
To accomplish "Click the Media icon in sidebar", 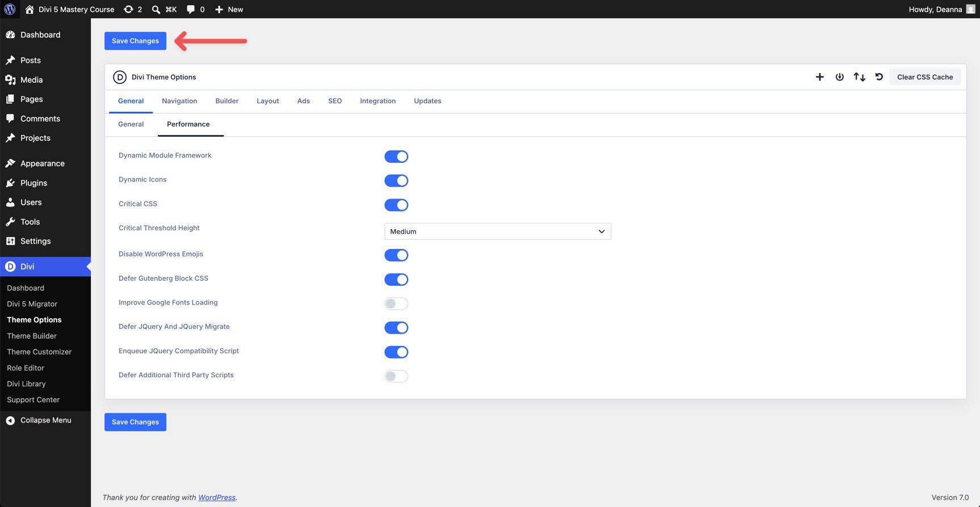I will pyautogui.click(x=10, y=80).
